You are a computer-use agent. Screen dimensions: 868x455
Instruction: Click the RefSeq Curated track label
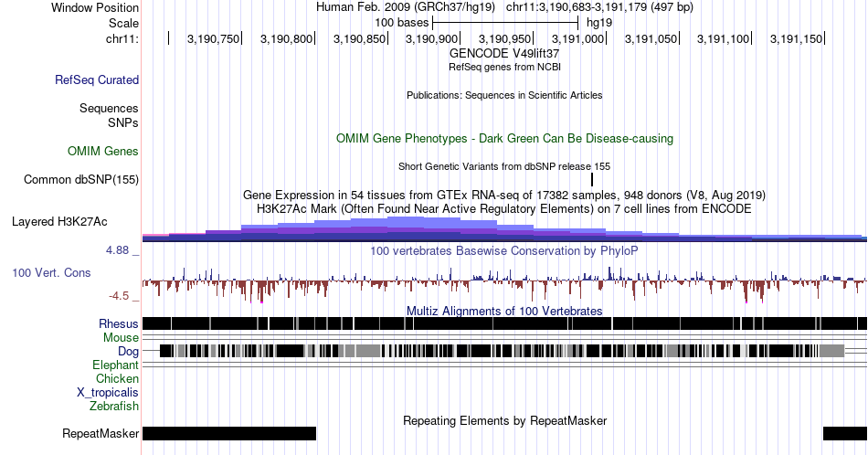coord(96,79)
